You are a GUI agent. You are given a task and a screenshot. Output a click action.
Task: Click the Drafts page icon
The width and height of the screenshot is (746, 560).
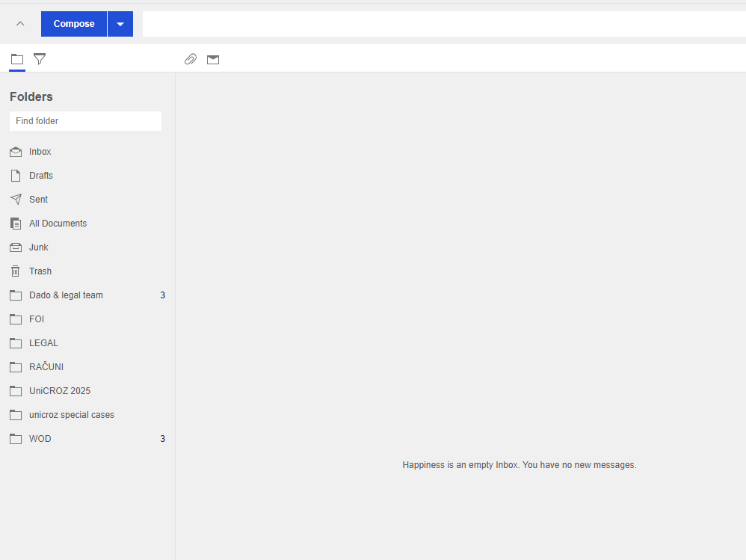tap(16, 176)
